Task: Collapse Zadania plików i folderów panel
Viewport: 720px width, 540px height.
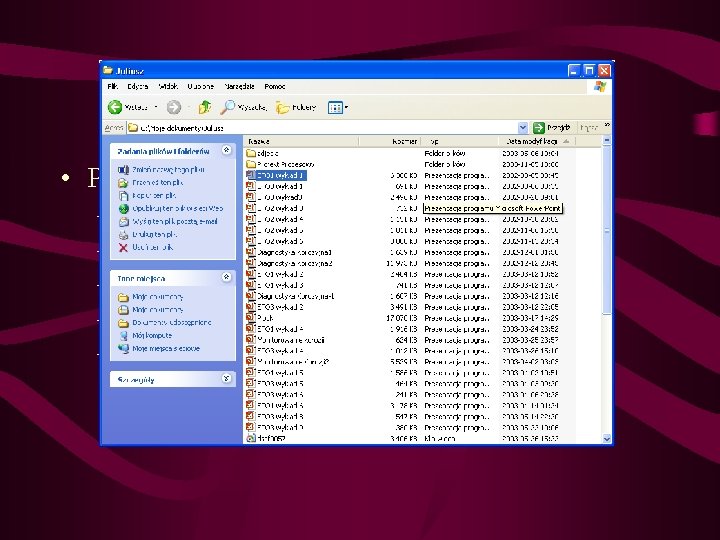Action: (x=226, y=150)
